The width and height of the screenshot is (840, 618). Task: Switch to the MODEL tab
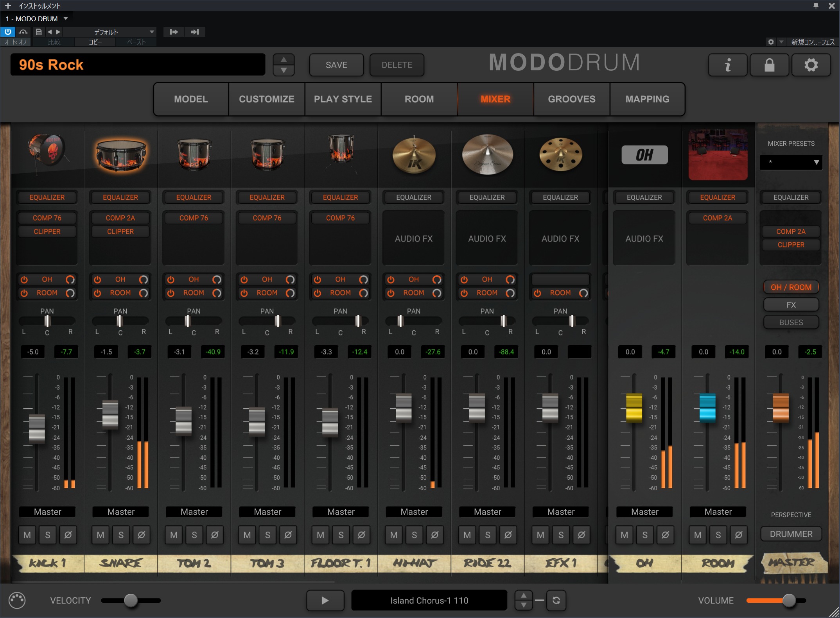[191, 99]
